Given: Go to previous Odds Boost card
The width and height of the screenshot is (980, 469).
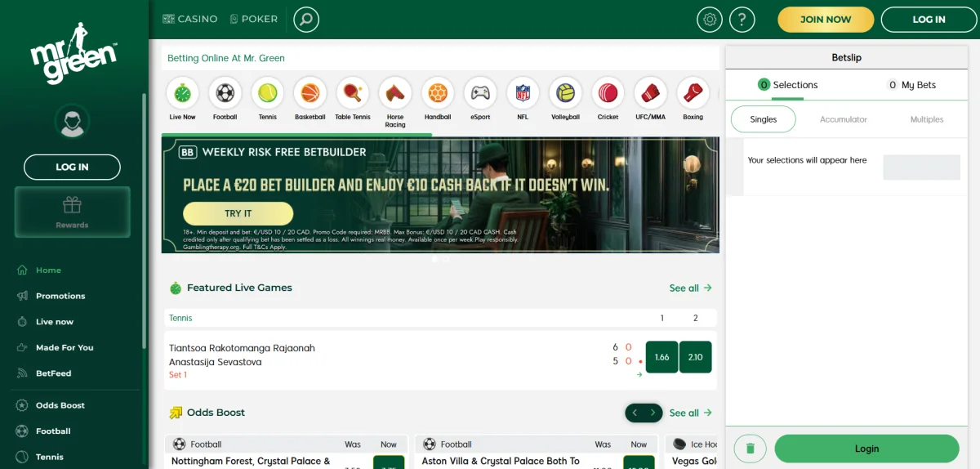Looking at the screenshot, I should 635,413.
